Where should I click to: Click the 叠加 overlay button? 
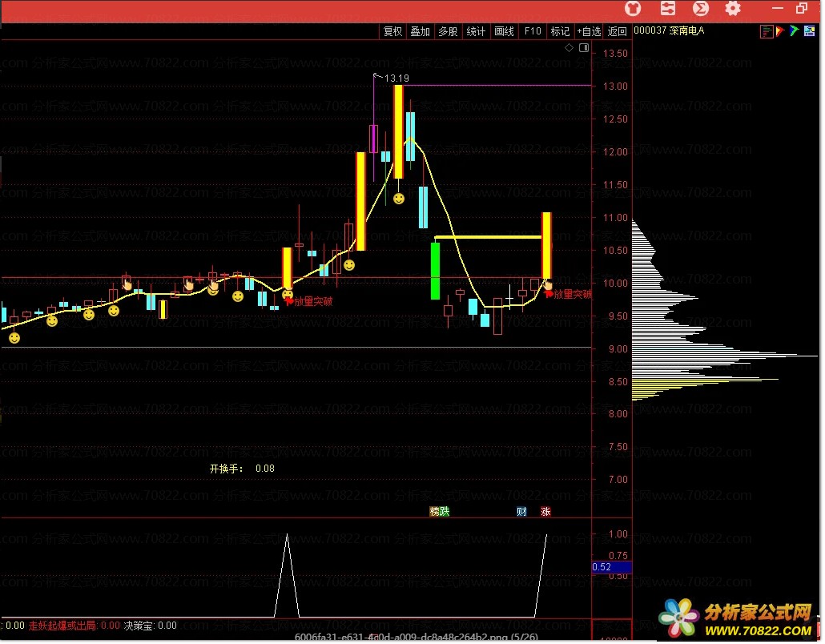pyautogui.click(x=420, y=31)
